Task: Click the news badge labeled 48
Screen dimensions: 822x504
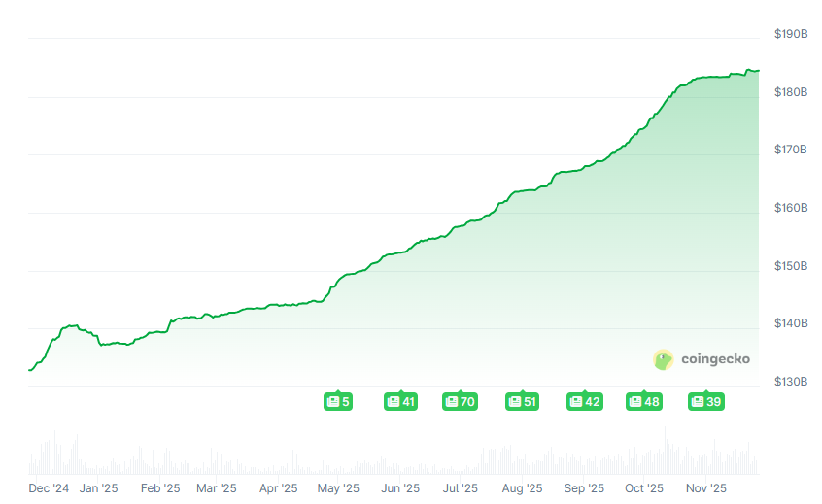Action: coord(644,401)
